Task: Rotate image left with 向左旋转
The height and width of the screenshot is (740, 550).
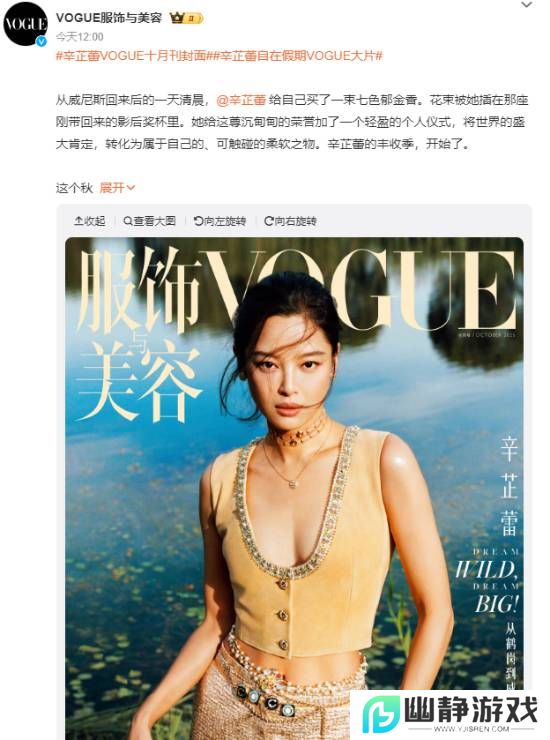Action: [220, 221]
